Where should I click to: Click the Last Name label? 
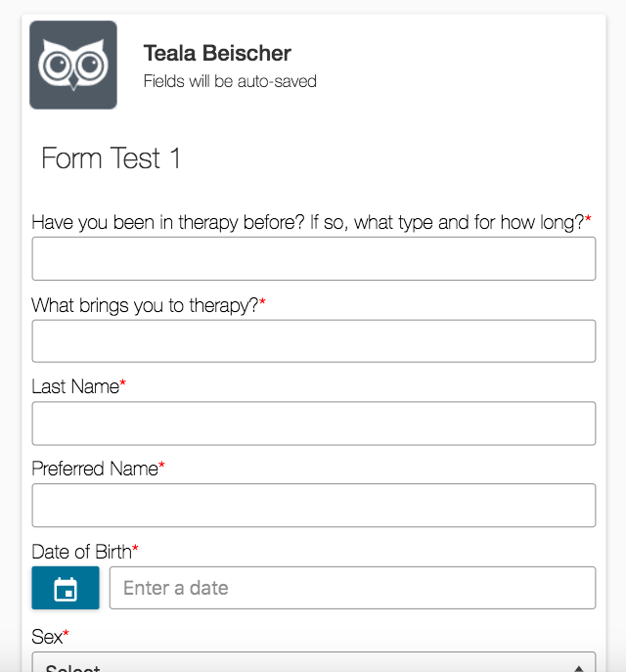pyautogui.click(x=75, y=386)
